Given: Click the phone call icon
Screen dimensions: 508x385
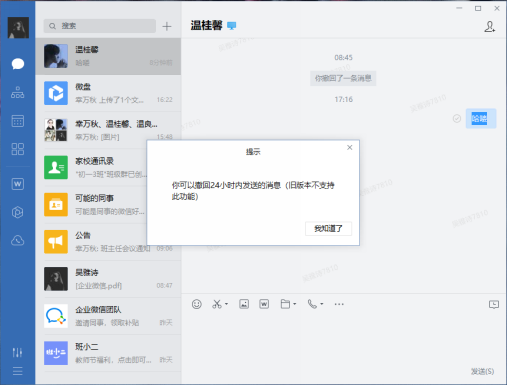Looking at the screenshot, I should click(312, 304).
